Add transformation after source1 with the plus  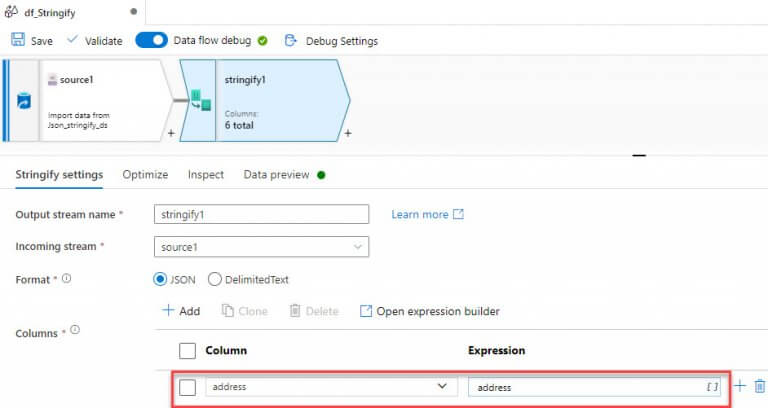[170, 133]
